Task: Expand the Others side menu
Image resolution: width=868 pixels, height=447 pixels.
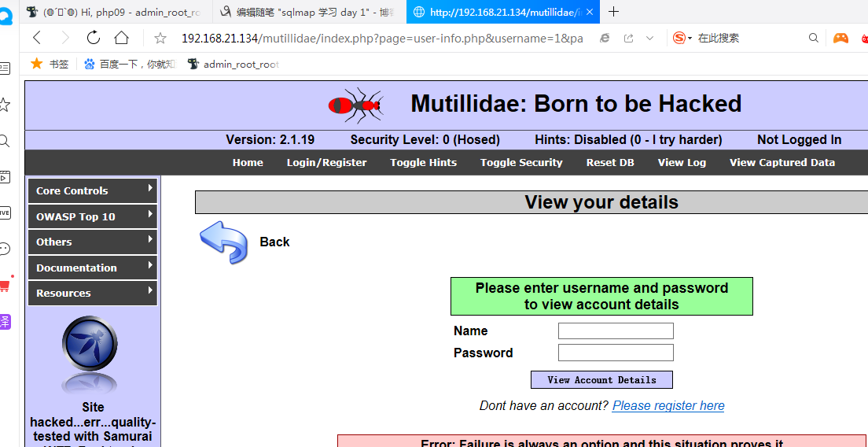Action: click(x=93, y=242)
